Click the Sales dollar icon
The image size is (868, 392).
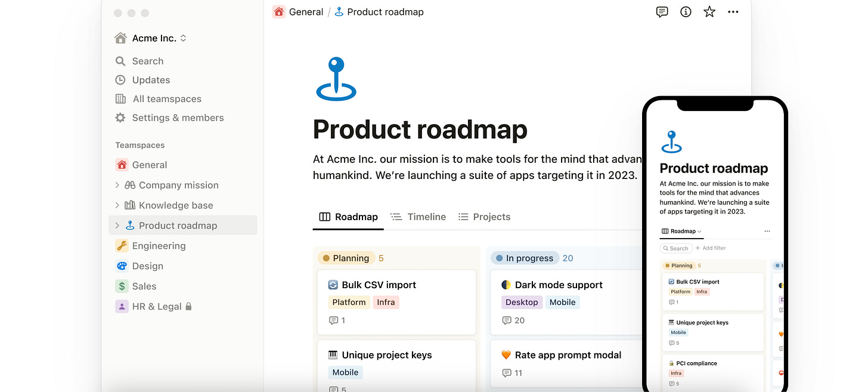[122, 286]
